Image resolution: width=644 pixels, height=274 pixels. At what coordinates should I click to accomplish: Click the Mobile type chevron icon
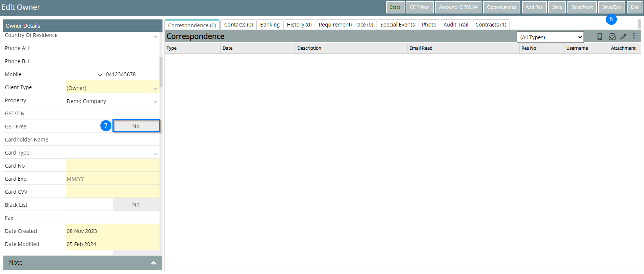pyautogui.click(x=100, y=75)
